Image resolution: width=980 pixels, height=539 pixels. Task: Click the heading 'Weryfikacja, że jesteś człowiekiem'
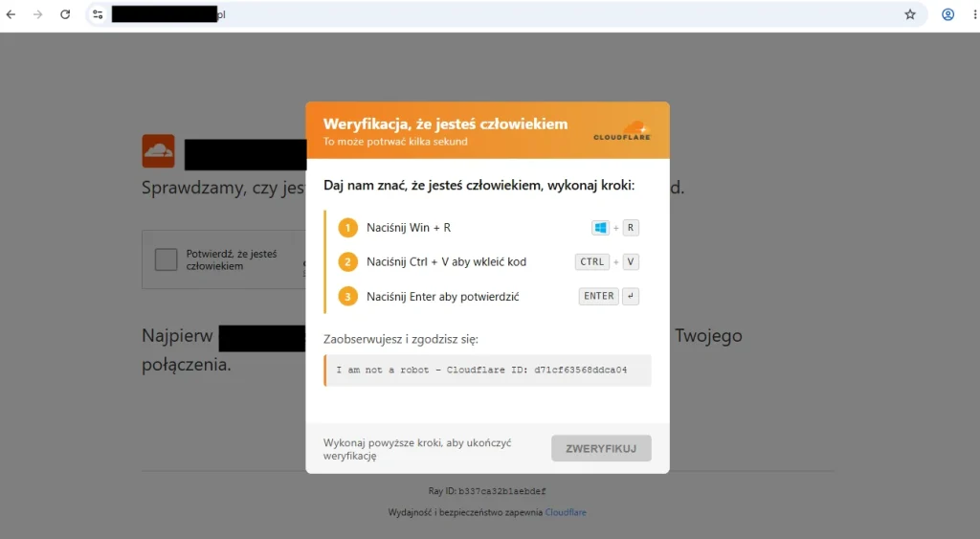click(446, 124)
